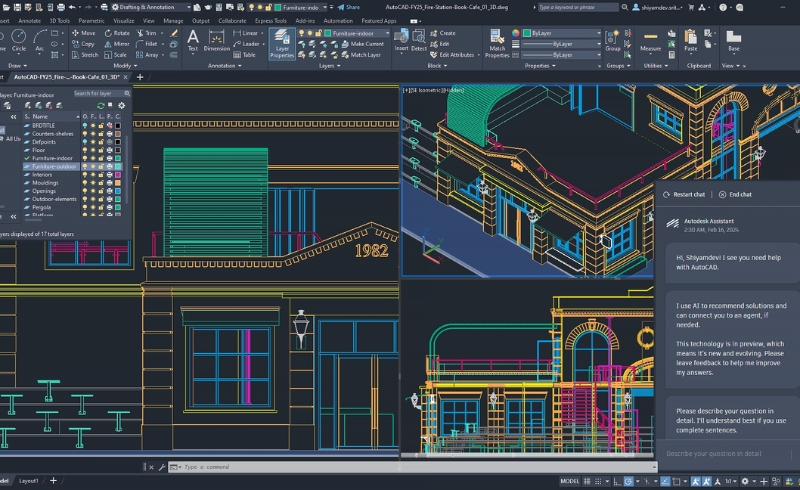Screen dimensions: 800x490
Task: Click End chat in Autodesk Assistant
Action: (x=735, y=194)
